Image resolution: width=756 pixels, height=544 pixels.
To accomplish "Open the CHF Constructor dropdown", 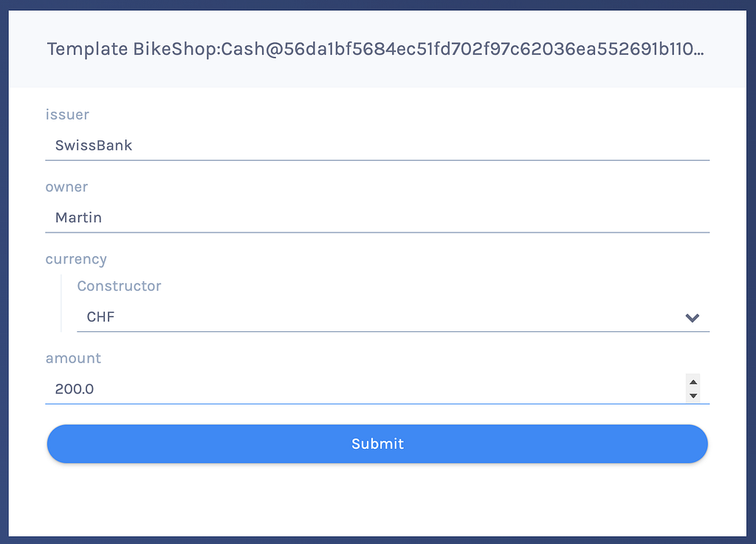I will pos(393,317).
